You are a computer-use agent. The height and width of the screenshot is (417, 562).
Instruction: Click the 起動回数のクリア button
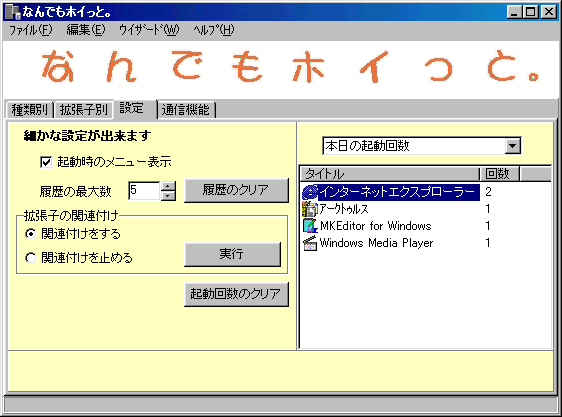click(236, 294)
